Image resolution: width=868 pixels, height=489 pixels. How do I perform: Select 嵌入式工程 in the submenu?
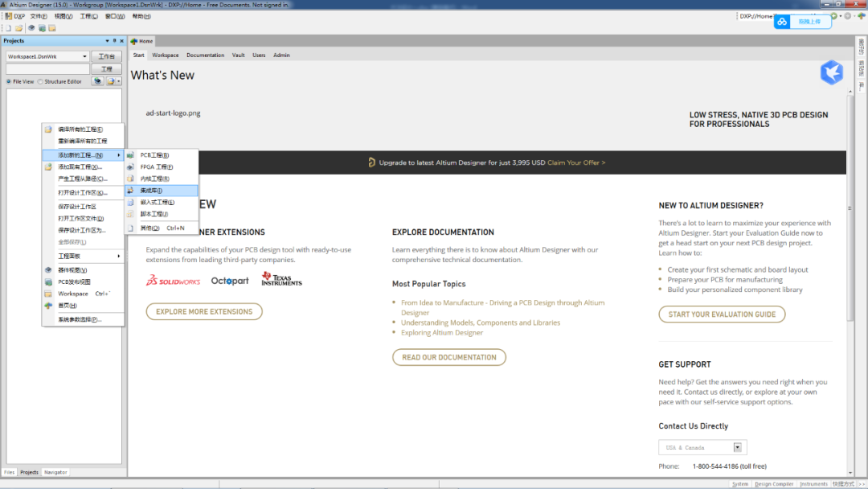click(162, 202)
